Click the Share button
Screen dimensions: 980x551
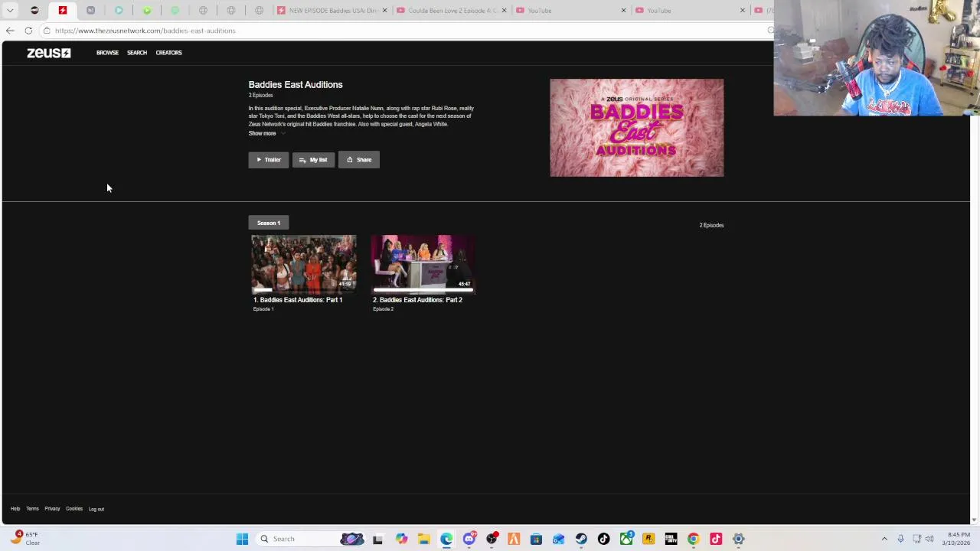coord(359,160)
